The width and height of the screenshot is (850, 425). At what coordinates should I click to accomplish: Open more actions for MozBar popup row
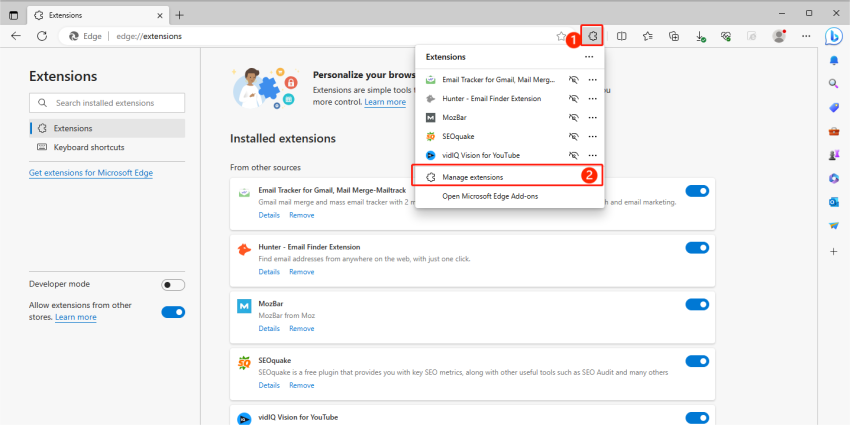pyautogui.click(x=593, y=118)
